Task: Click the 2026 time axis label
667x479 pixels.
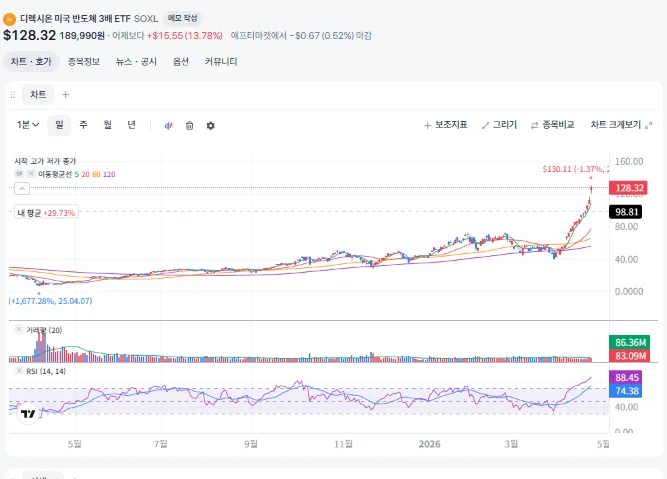Action: [x=430, y=444]
